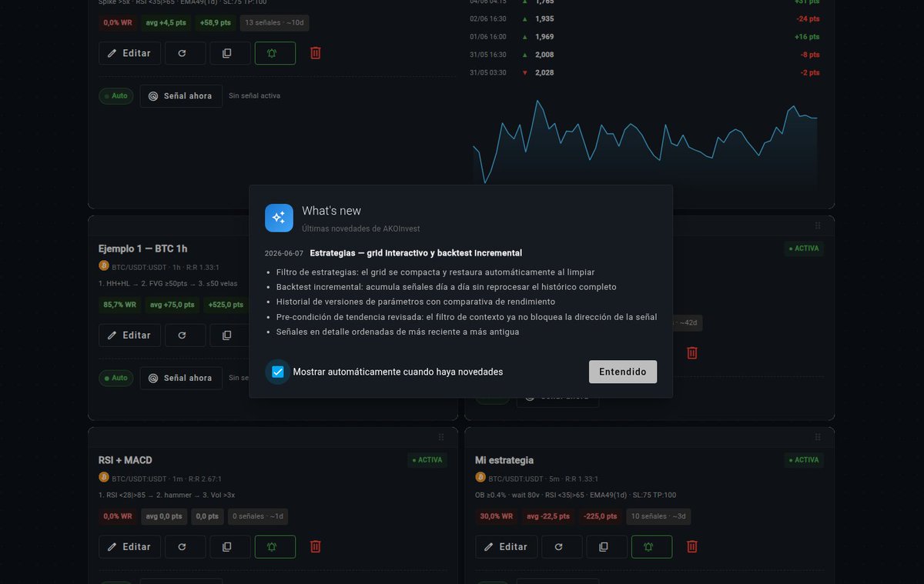Viewport: 924px width, 584px height.
Task: Click ACTIVA status on RSI + MACD card
Action: (x=427, y=460)
